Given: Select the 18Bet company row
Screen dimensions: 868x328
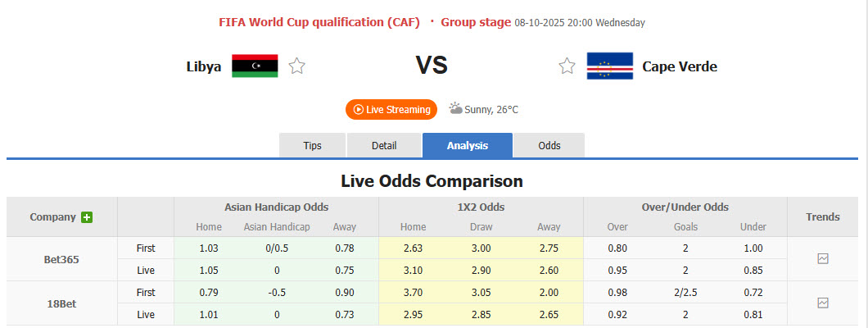Looking at the screenshot, I should (x=61, y=303).
